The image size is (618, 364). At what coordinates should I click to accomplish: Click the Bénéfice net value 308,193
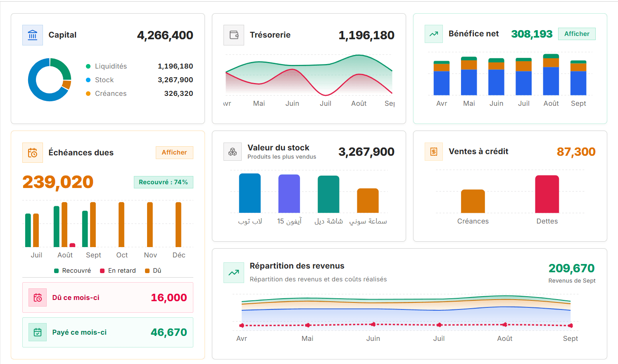[x=532, y=34]
